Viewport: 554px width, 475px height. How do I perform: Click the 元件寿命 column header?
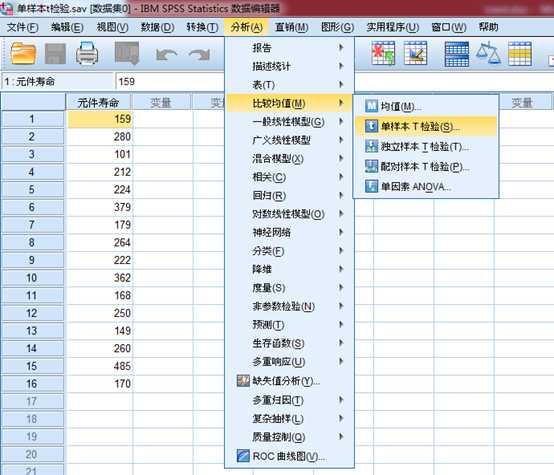[x=99, y=102]
